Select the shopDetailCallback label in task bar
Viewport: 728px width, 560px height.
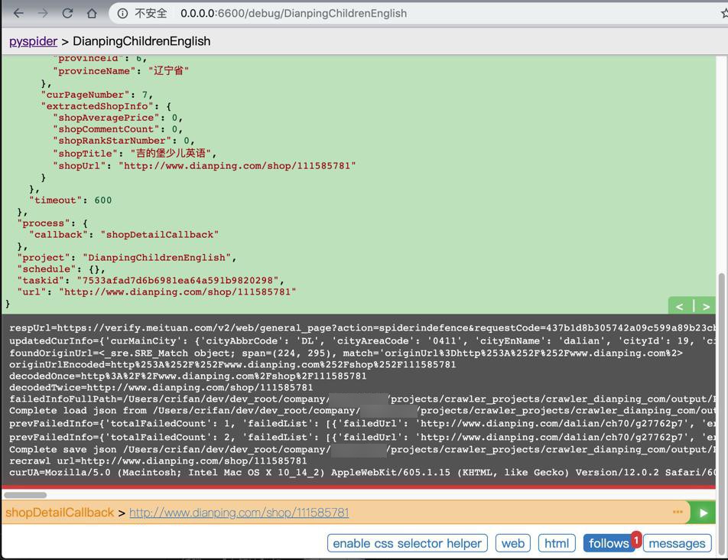point(60,513)
